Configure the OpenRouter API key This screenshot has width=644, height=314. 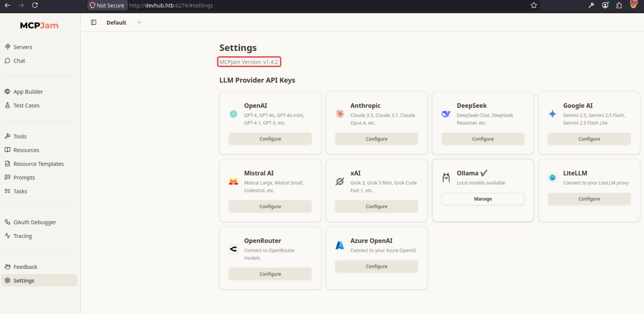click(270, 274)
